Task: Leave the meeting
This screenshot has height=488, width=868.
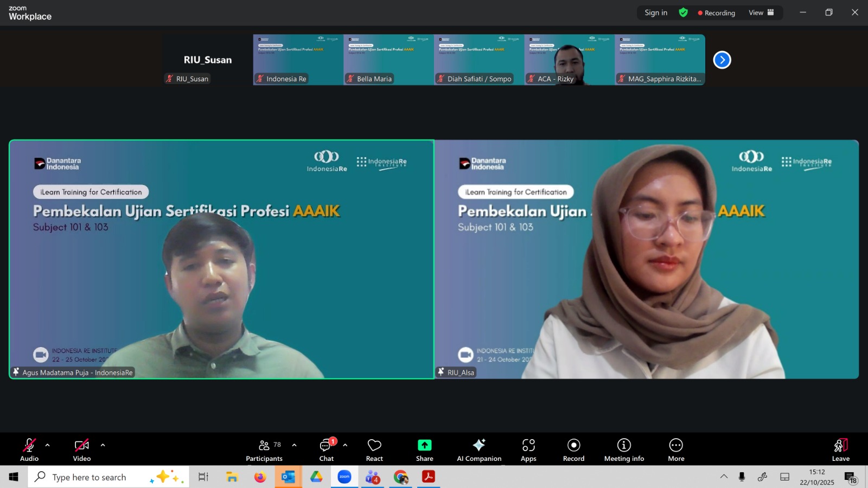Action: click(x=840, y=450)
